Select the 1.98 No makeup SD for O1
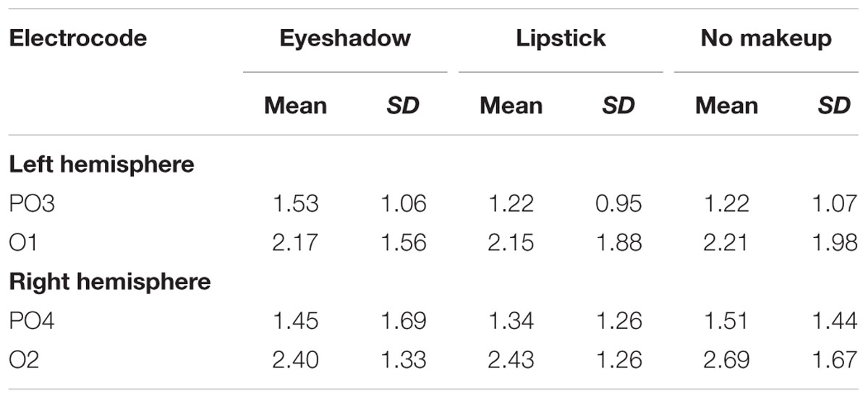 834,242
